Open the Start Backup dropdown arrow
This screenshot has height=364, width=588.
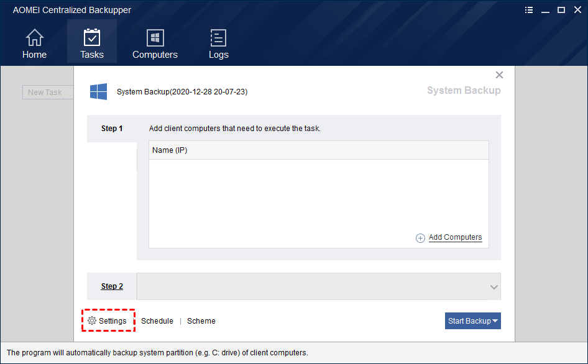click(495, 321)
